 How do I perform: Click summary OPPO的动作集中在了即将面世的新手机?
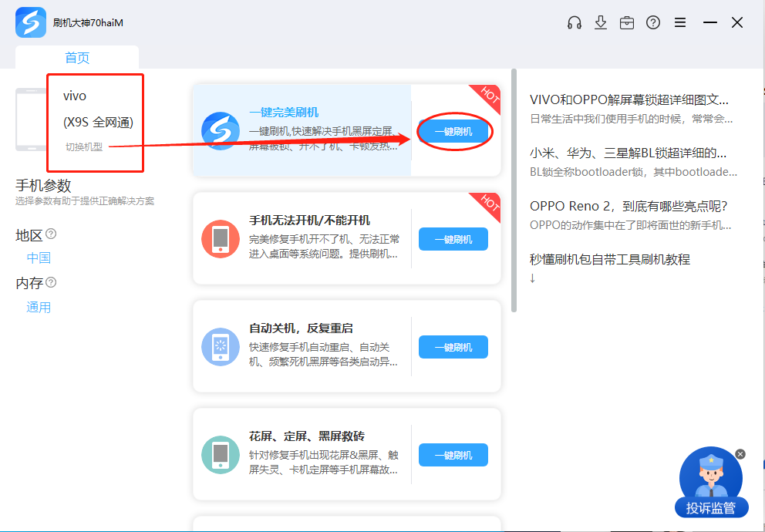[630, 225]
